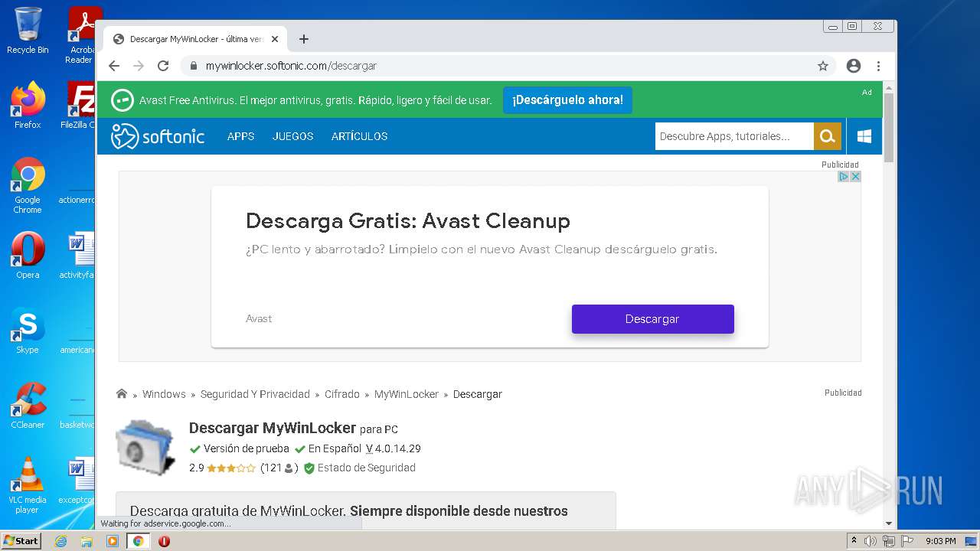Reload the page with the refresh icon

(x=163, y=66)
